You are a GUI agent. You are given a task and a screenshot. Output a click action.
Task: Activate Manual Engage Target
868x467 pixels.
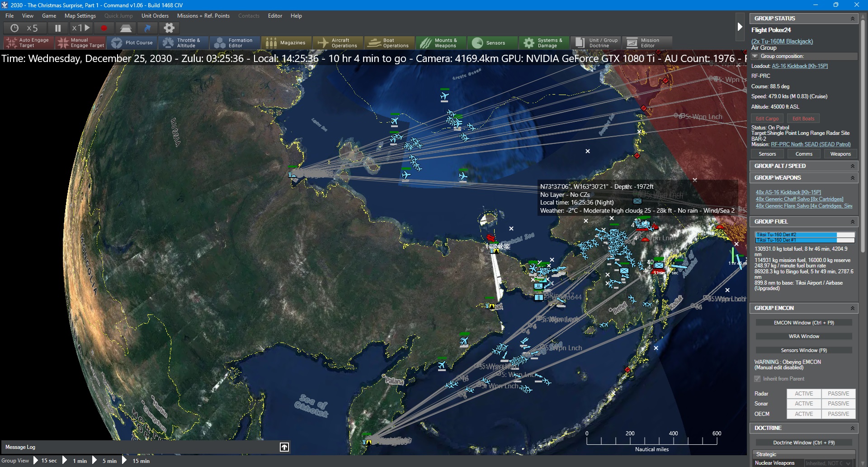click(80, 43)
